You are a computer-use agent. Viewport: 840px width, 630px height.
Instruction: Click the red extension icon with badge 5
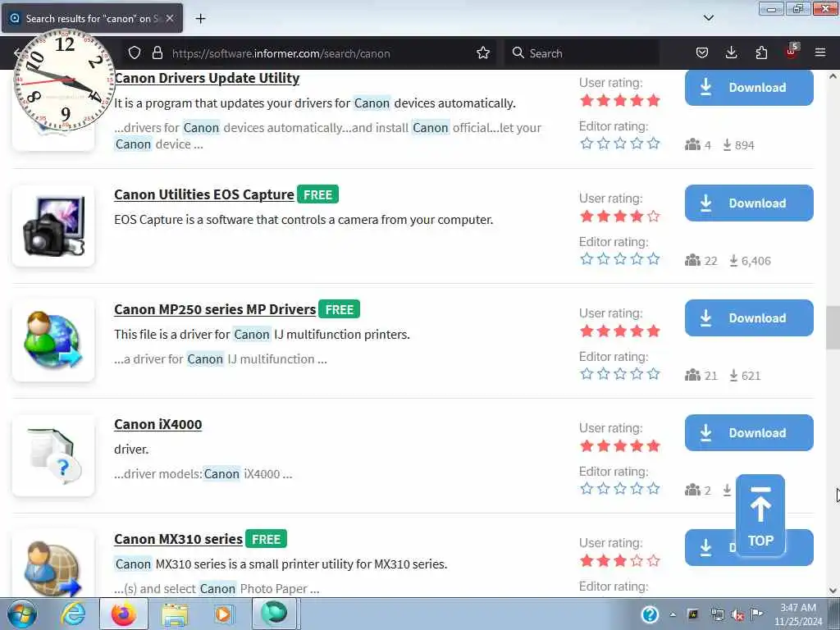coord(792,52)
